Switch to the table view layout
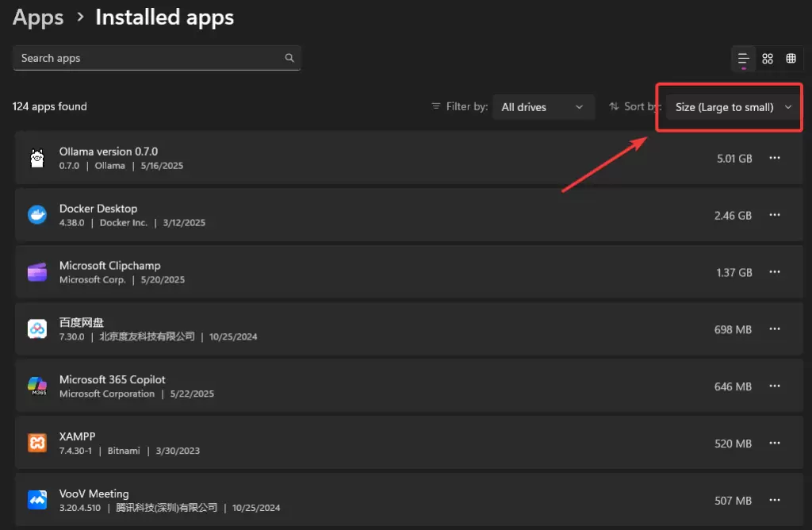Image resolution: width=812 pixels, height=530 pixels. 791,58
